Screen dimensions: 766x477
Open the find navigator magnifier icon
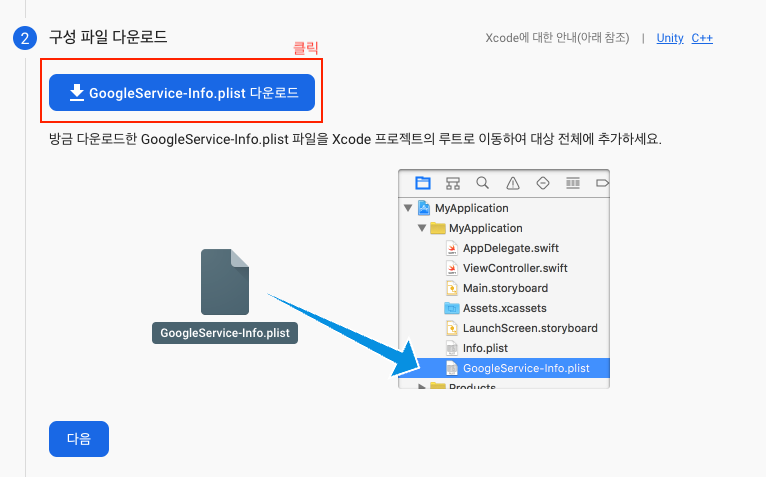483,183
